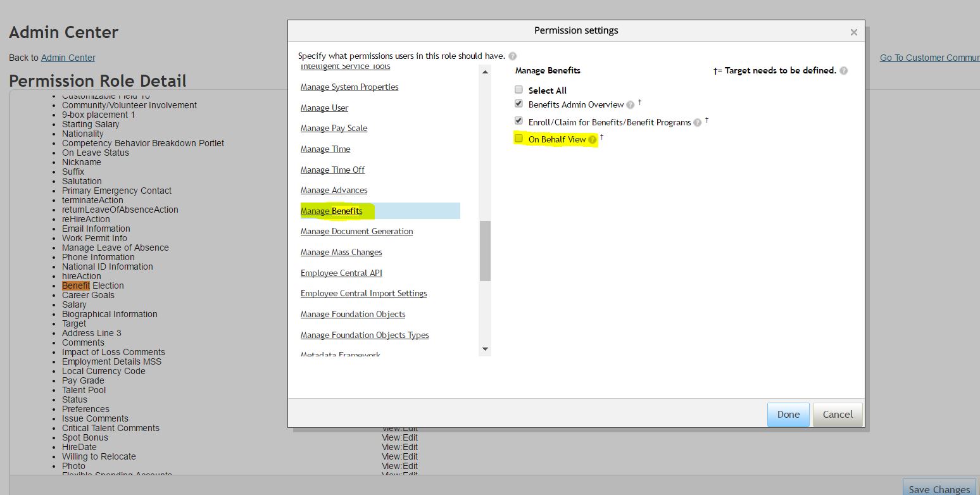
Task: Select Manage Time category
Action: pos(325,149)
